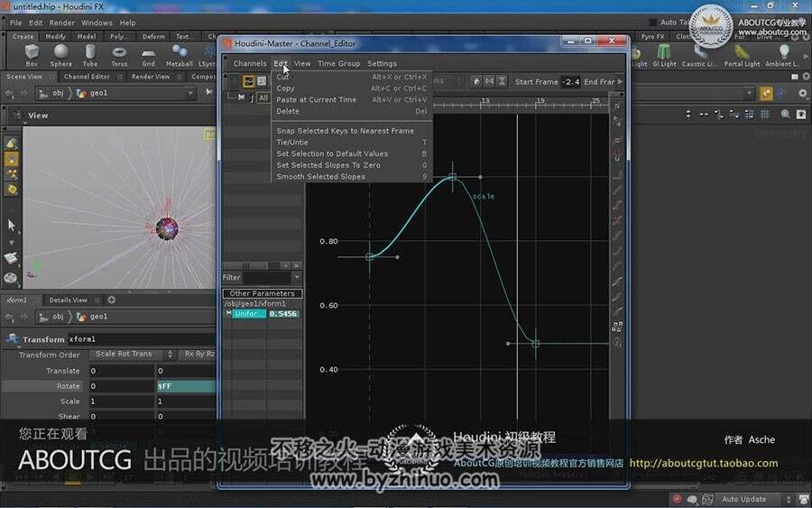Open Time Group menu in Channel Editor

pyautogui.click(x=338, y=64)
